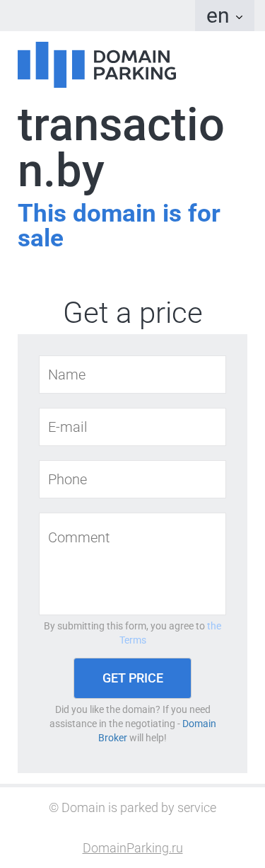265x868 pixels.
Task: Open "the Terms" link
Action: (170, 633)
